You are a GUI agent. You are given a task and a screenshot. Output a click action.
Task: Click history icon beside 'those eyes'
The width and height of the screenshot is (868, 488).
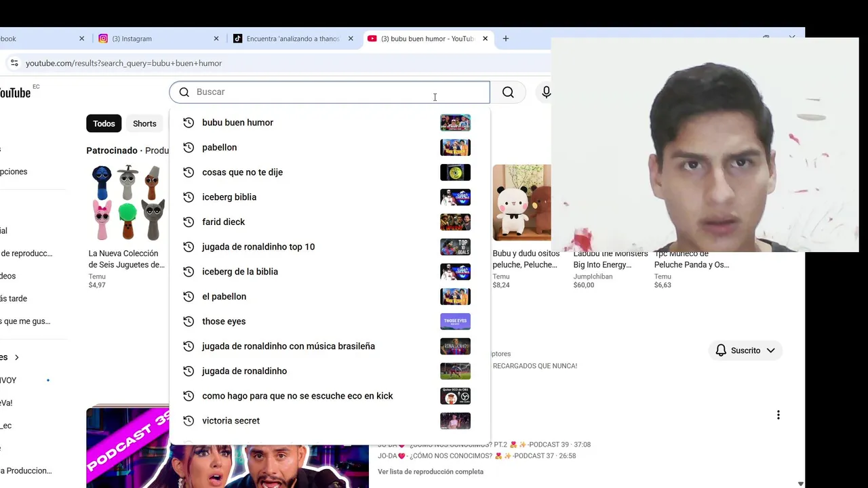pos(189,321)
